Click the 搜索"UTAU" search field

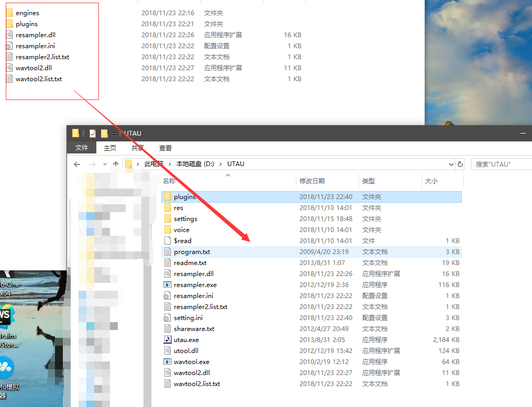point(501,164)
